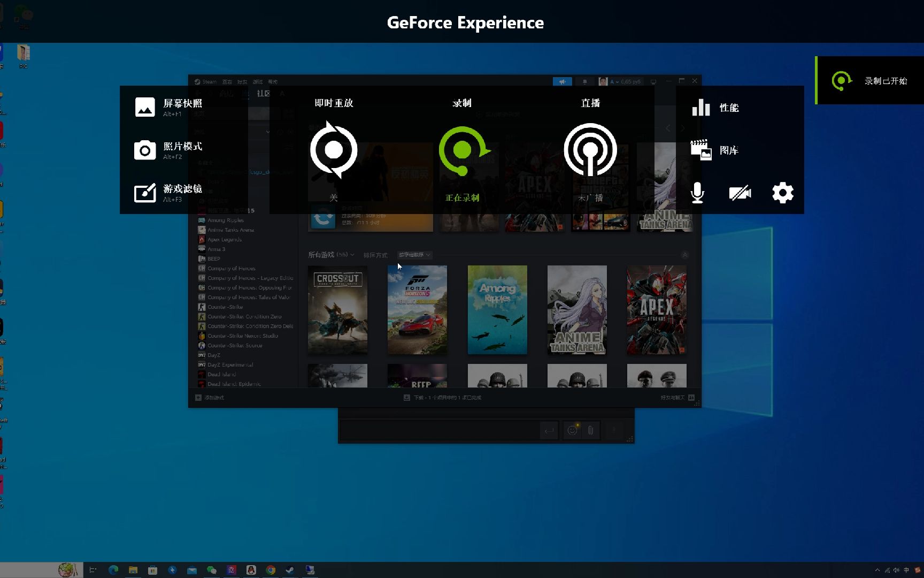Open the 即时重放 instant replay icon
This screenshot has width=924, height=578.
coord(334,150)
